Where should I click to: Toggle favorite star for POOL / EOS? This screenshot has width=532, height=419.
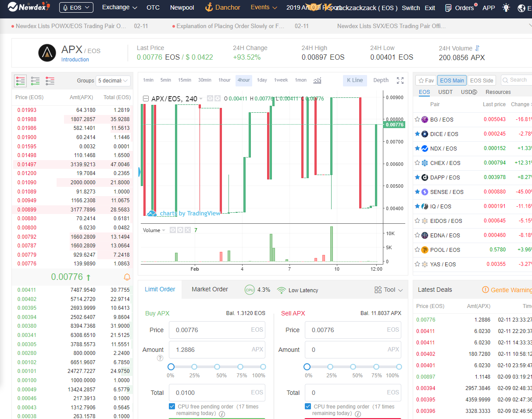click(418, 250)
